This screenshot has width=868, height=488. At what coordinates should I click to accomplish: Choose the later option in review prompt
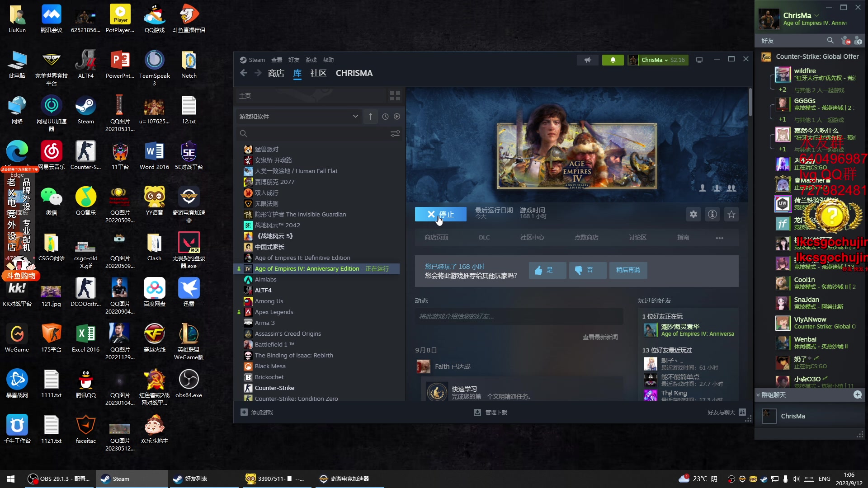tap(628, 270)
